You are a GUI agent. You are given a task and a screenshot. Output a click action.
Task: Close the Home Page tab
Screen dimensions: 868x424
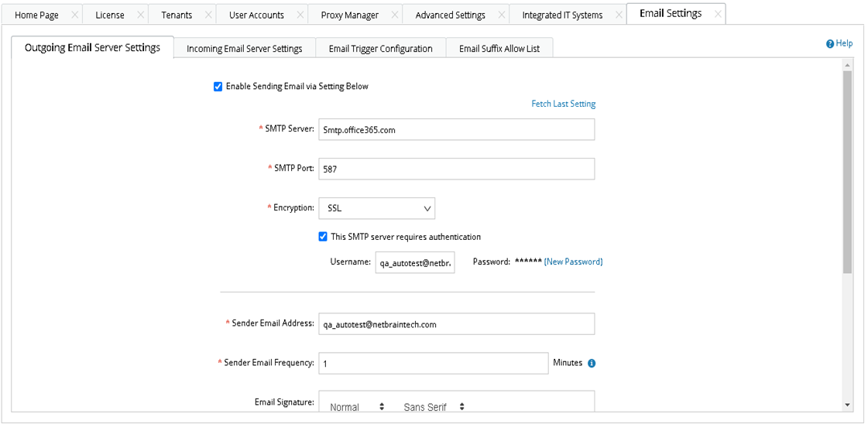(x=74, y=15)
